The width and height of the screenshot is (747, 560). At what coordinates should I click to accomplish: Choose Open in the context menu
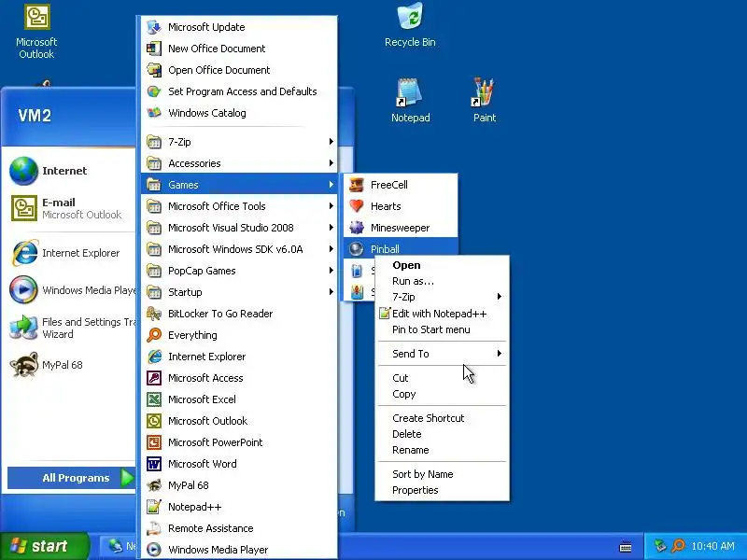442,265
